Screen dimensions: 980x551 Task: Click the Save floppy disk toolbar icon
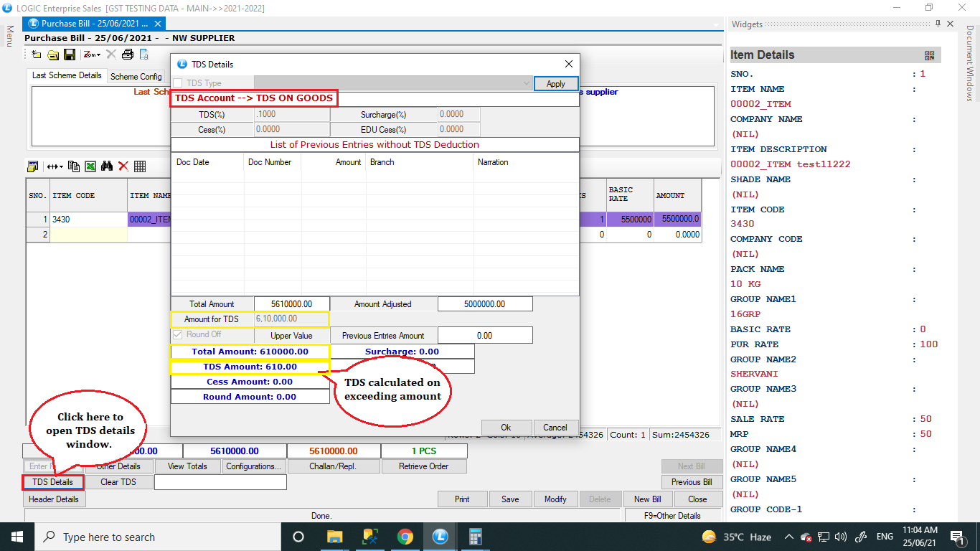70,55
